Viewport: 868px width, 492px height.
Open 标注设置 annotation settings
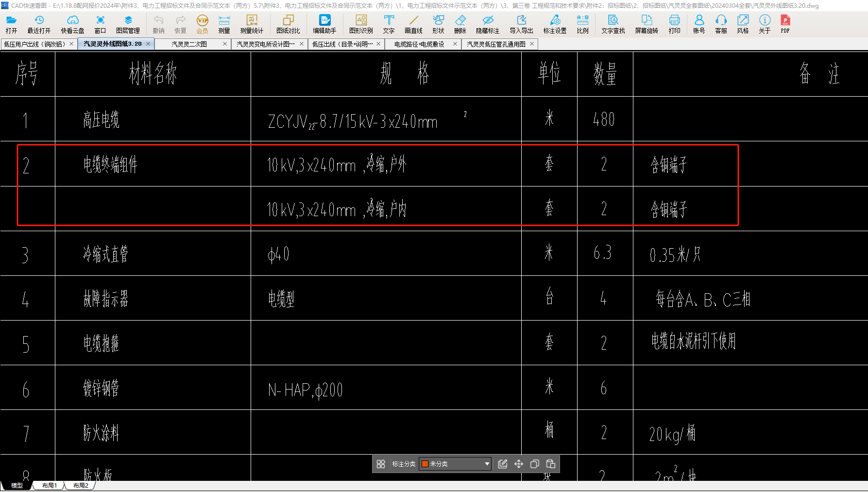[555, 24]
